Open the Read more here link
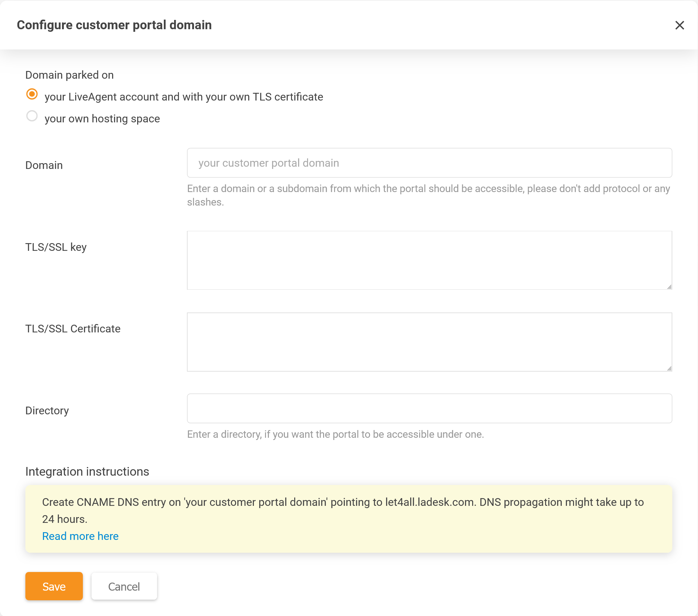This screenshot has height=616, width=698. pos(80,536)
